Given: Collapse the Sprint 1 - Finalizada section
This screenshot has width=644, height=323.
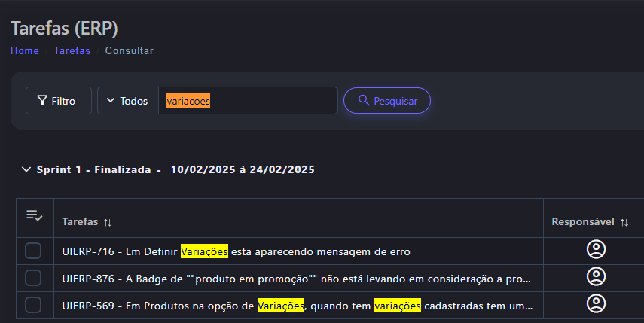Looking at the screenshot, I should tap(27, 169).
